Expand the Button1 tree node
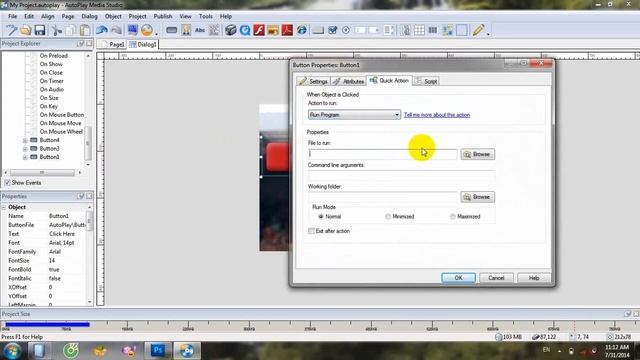 25,157
